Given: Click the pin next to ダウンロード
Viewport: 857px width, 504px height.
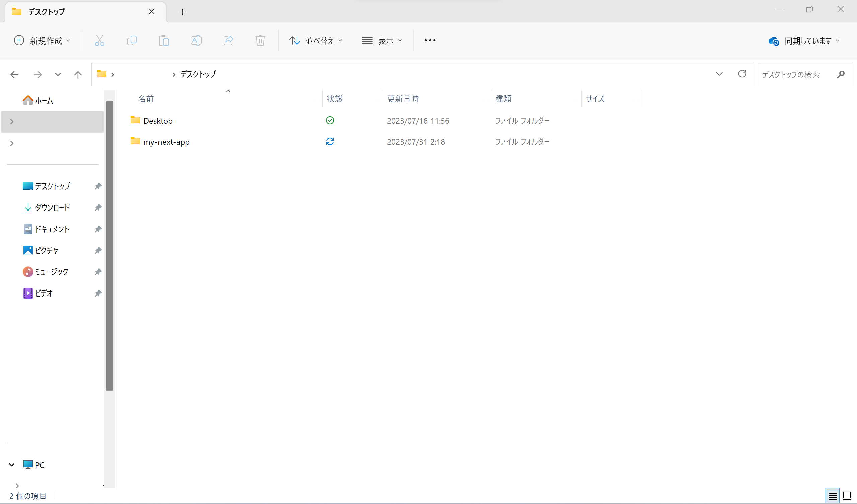Looking at the screenshot, I should (98, 207).
